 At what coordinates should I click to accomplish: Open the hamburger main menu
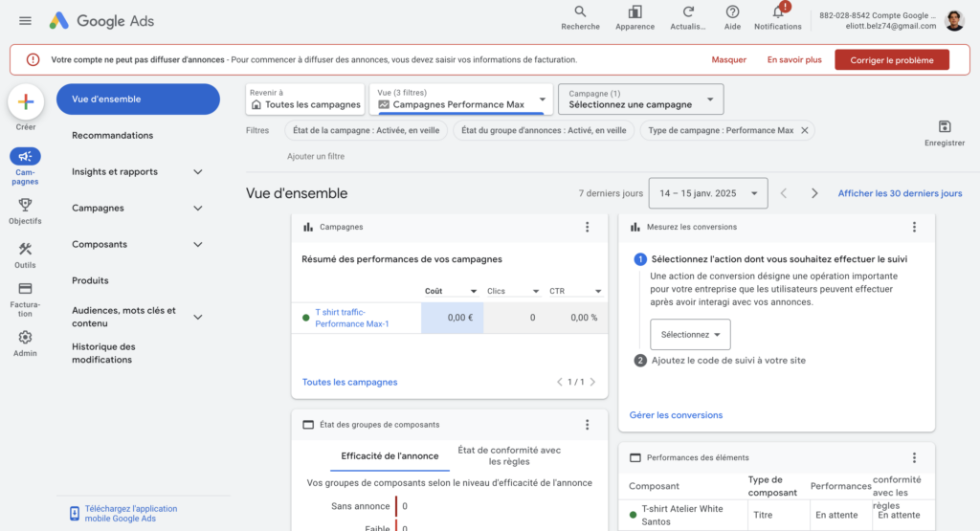tap(25, 21)
